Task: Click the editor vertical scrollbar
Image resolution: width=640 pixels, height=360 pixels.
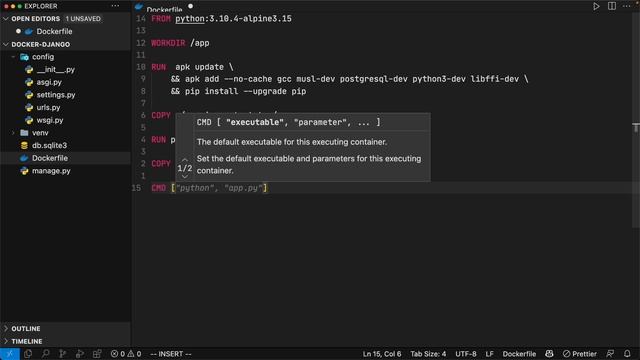Action: pos(636,120)
